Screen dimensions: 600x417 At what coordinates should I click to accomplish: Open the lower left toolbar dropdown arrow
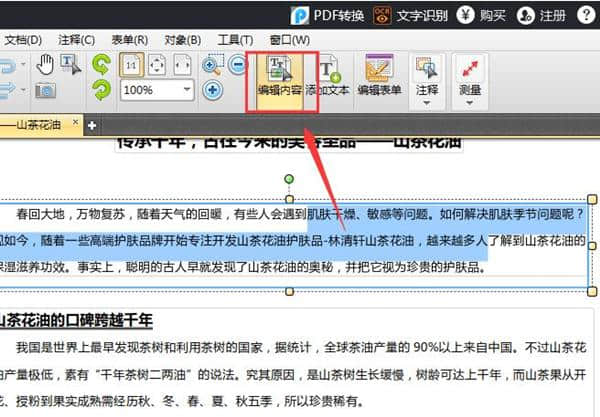point(23,90)
